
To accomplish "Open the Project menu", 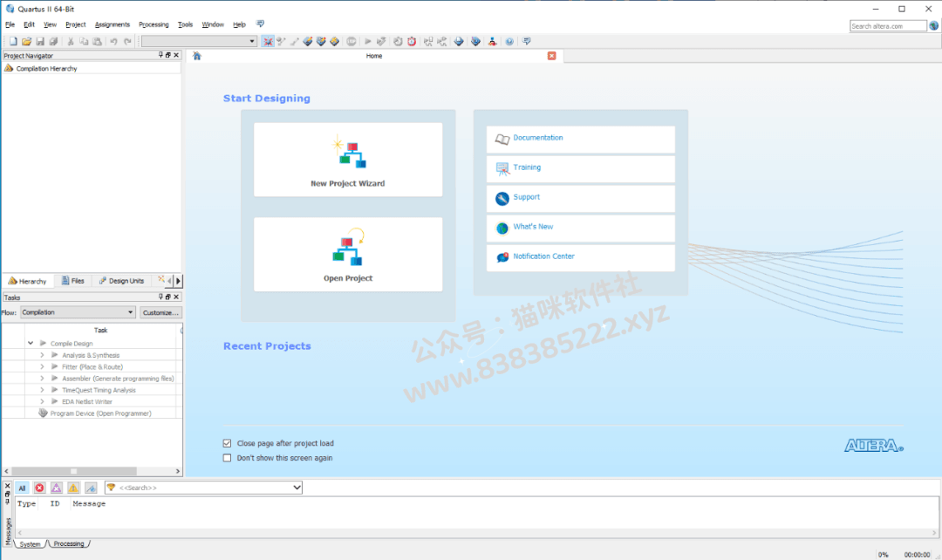I will tap(76, 24).
